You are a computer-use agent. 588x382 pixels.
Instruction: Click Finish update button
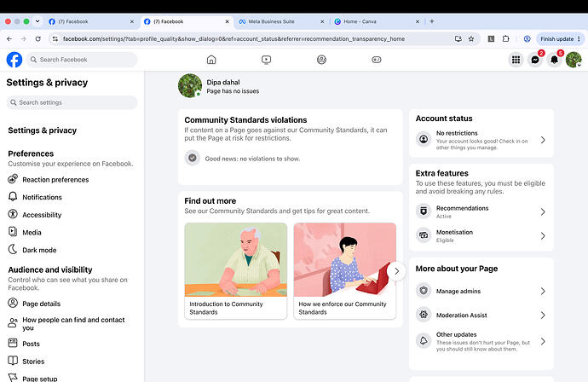click(x=556, y=38)
